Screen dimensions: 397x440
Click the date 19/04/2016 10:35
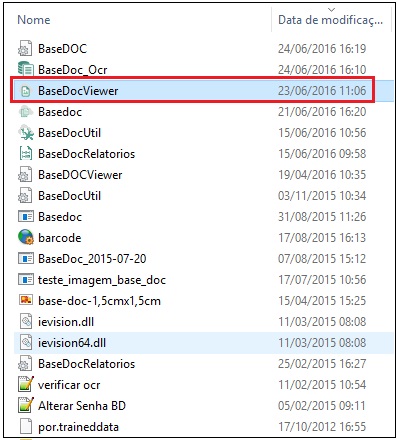click(322, 175)
